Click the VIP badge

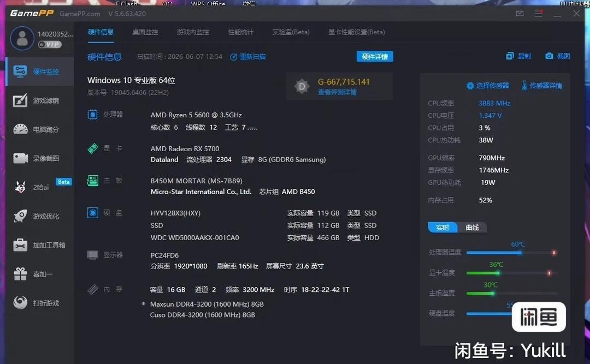(x=49, y=44)
